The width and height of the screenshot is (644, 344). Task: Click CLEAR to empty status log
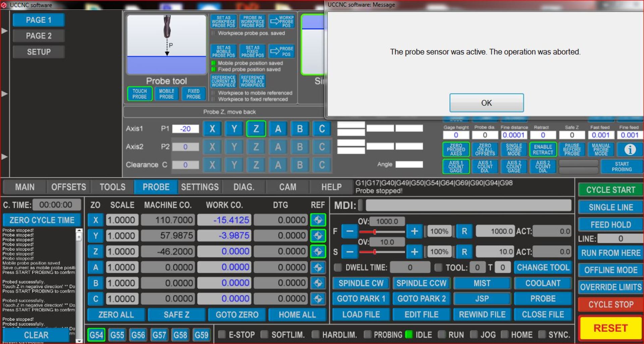pos(36,335)
